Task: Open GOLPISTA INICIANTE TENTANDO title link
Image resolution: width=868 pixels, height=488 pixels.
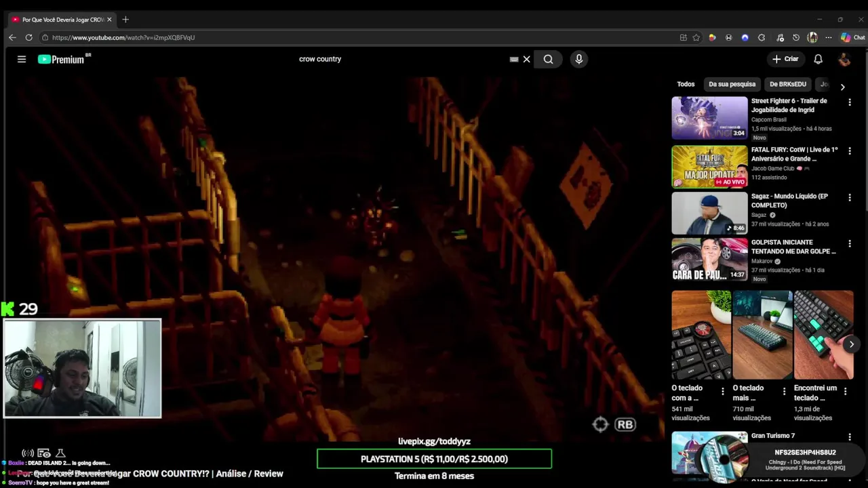Action: 793,247
